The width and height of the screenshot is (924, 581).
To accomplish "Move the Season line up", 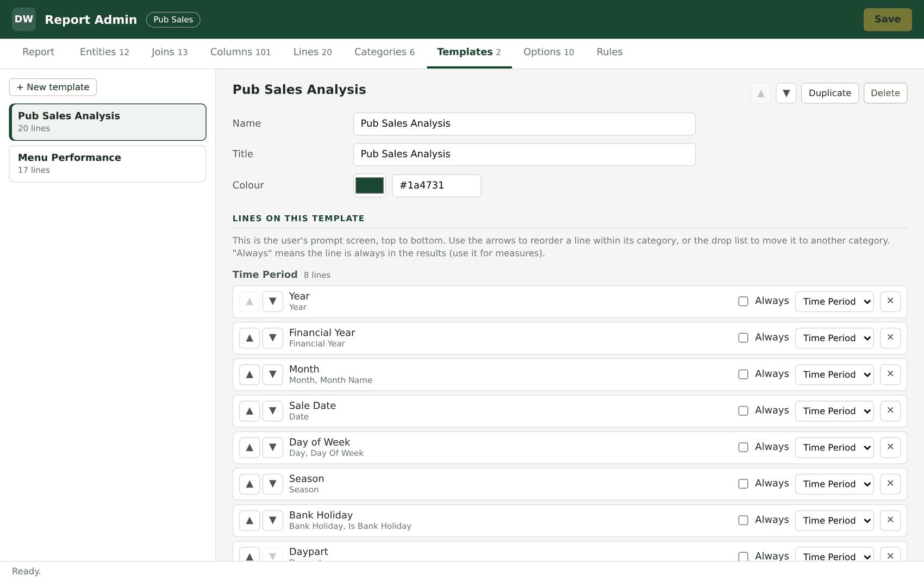I will click(x=249, y=484).
